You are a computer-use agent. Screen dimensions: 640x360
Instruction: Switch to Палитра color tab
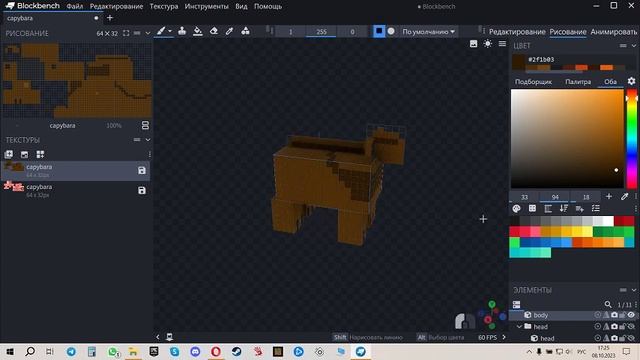click(578, 82)
